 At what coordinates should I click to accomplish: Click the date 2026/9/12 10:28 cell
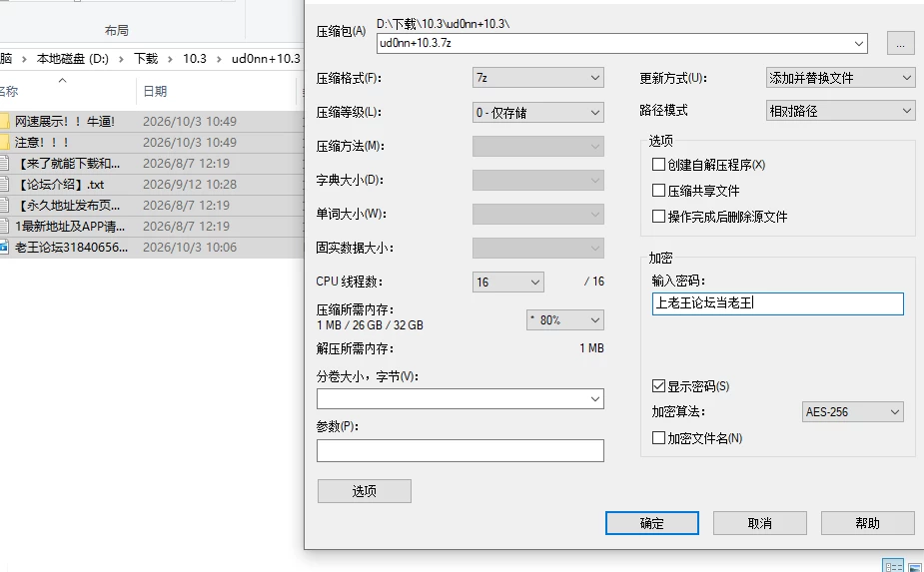(190, 185)
